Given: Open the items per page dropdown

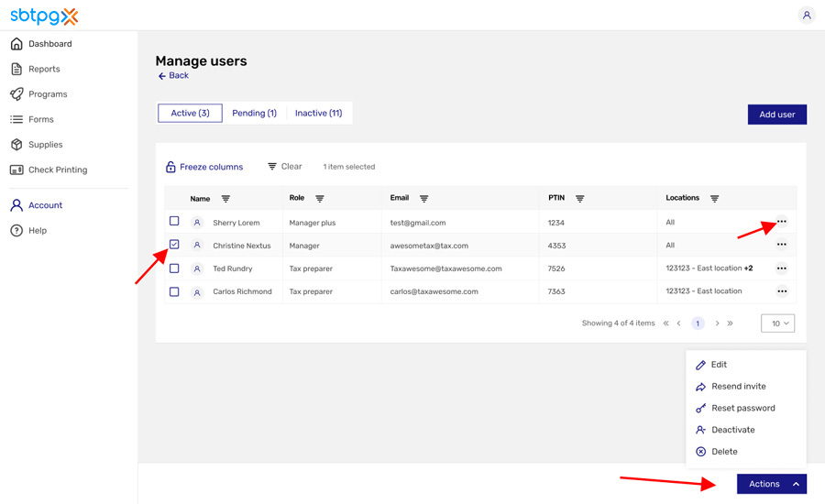Looking at the screenshot, I should click(777, 323).
